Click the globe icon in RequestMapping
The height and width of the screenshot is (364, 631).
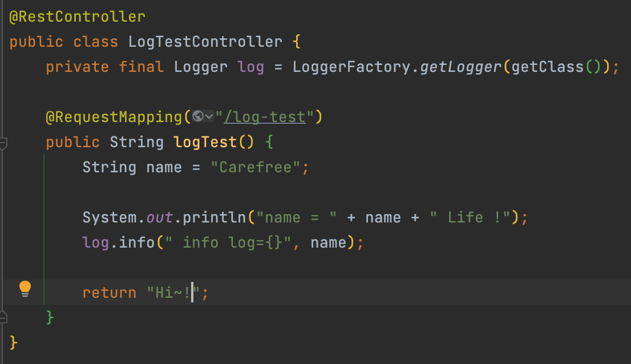(x=197, y=116)
